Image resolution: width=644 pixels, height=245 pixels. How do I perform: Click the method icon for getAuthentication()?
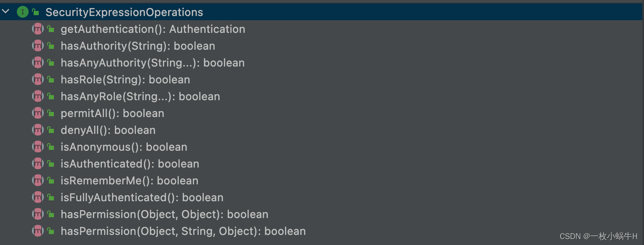[38, 29]
